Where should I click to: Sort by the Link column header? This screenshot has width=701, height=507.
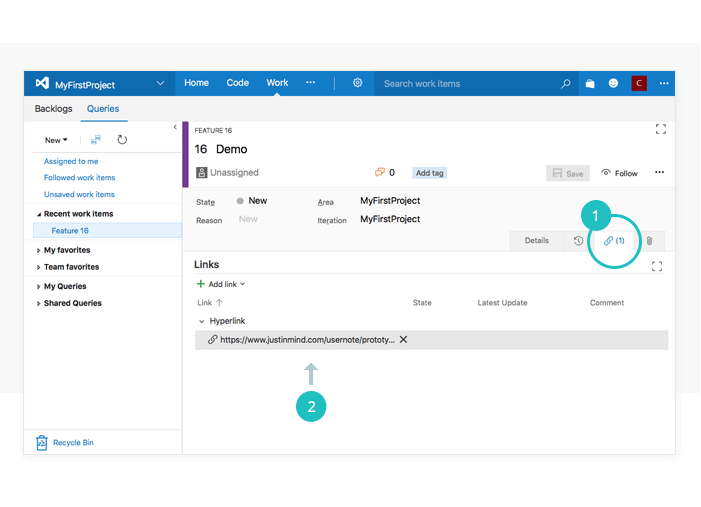click(210, 303)
